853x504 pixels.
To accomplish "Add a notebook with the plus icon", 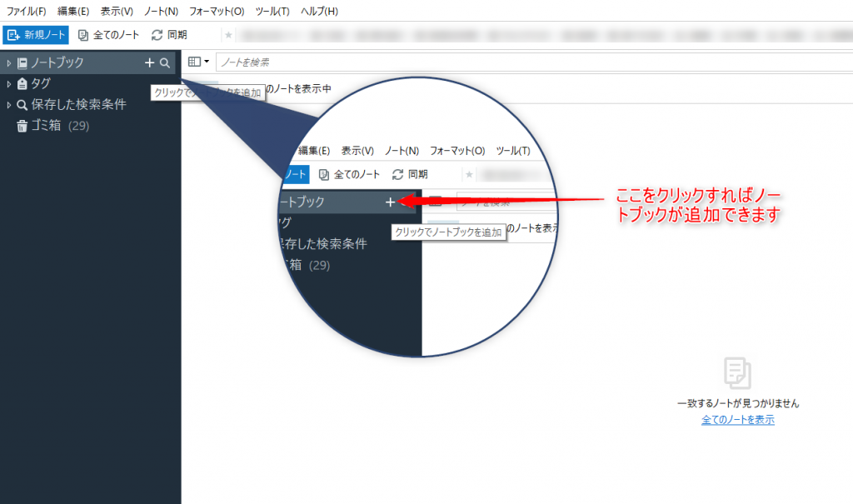I will (x=149, y=62).
